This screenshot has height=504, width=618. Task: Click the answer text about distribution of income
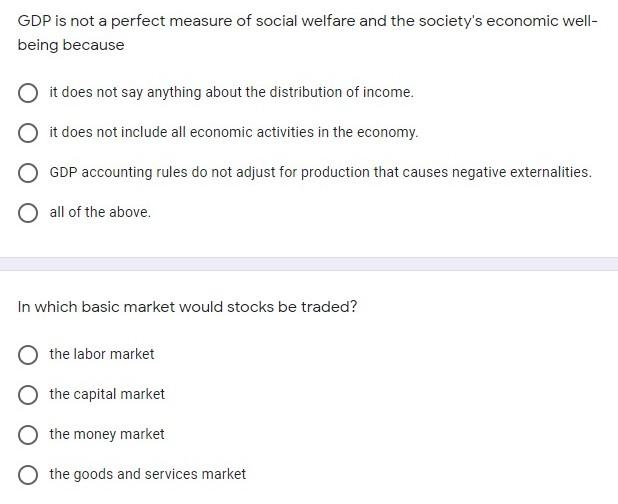coord(231,92)
